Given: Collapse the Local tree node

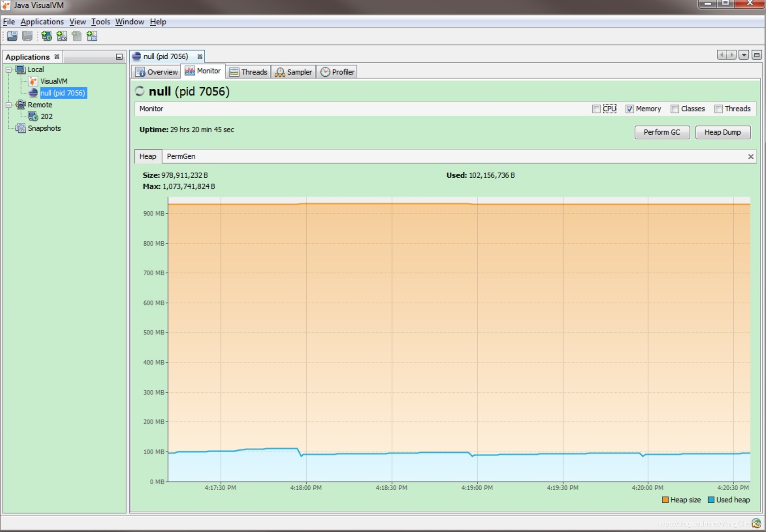Looking at the screenshot, I should coord(9,70).
